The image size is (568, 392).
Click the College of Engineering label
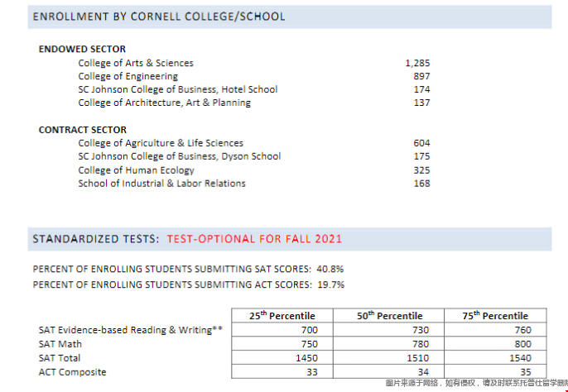coord(128,76)
